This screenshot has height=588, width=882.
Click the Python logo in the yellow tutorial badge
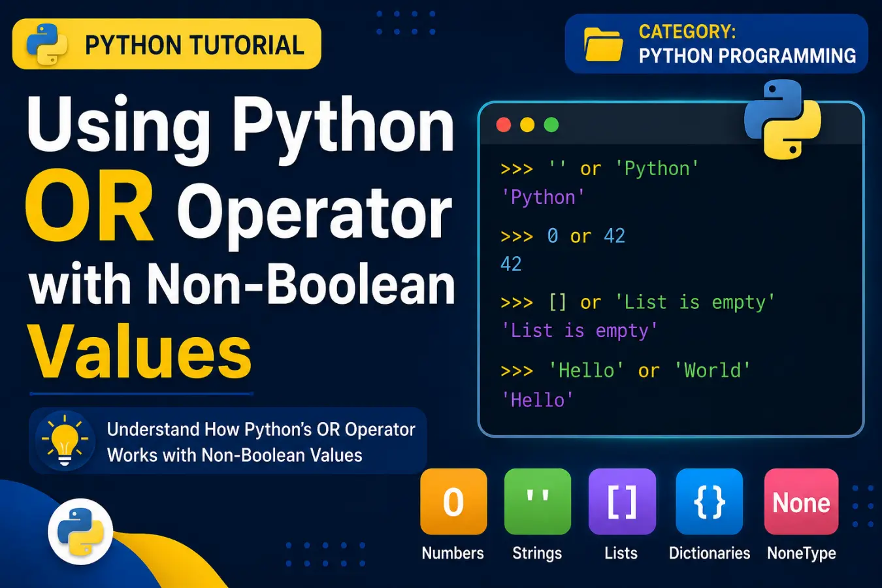click(46, 44)
